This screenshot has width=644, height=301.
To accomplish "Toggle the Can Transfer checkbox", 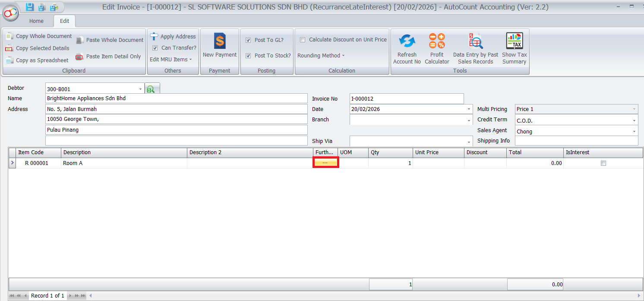I will coord(155,48).
